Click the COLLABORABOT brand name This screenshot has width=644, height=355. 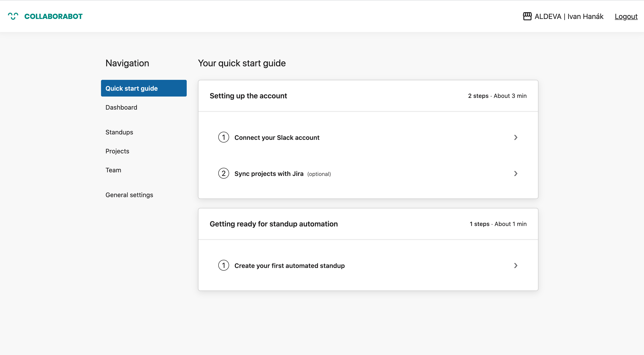(53, 16)
